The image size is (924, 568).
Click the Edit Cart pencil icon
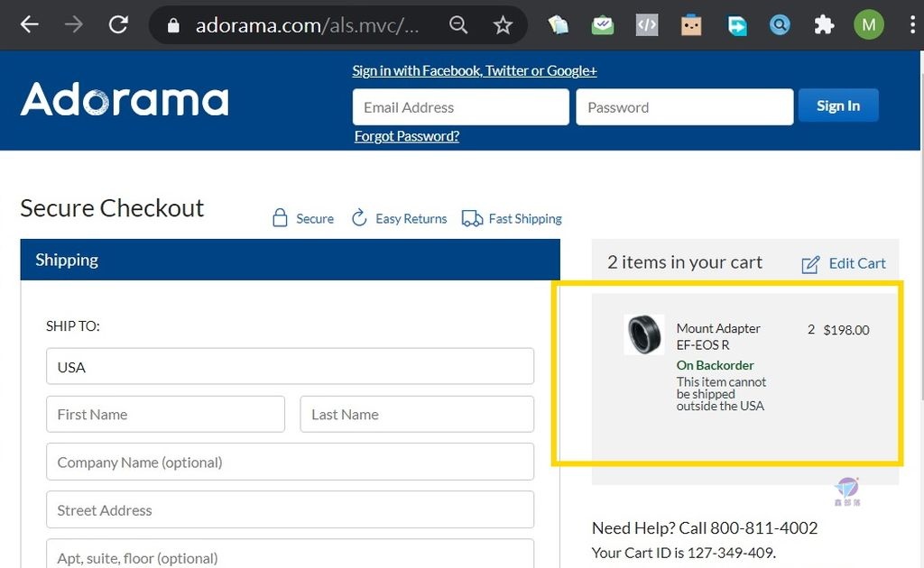(810, 264)
